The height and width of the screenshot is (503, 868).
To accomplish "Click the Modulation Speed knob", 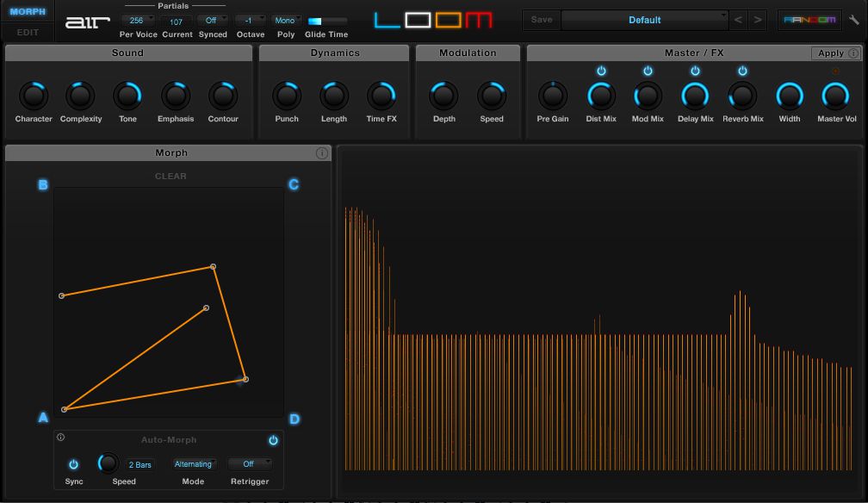I will click(492, 96).
